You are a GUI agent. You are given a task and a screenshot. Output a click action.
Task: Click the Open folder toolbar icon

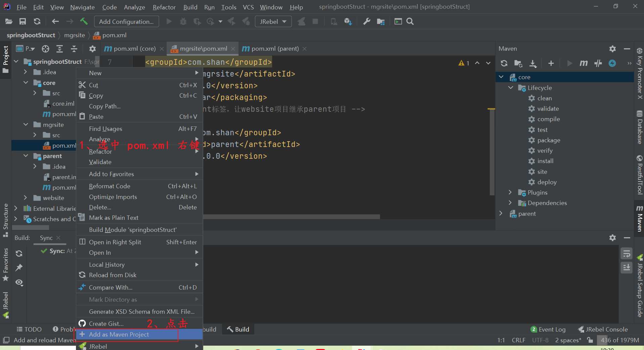pyautogui.click(x=9, y=21)
